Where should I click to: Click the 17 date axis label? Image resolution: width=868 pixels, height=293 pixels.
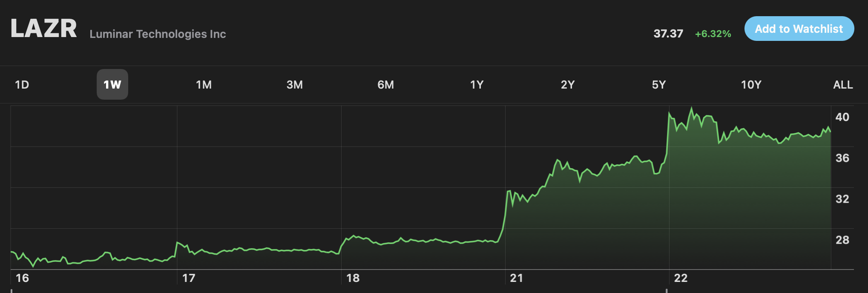click(x=189, y=278)
